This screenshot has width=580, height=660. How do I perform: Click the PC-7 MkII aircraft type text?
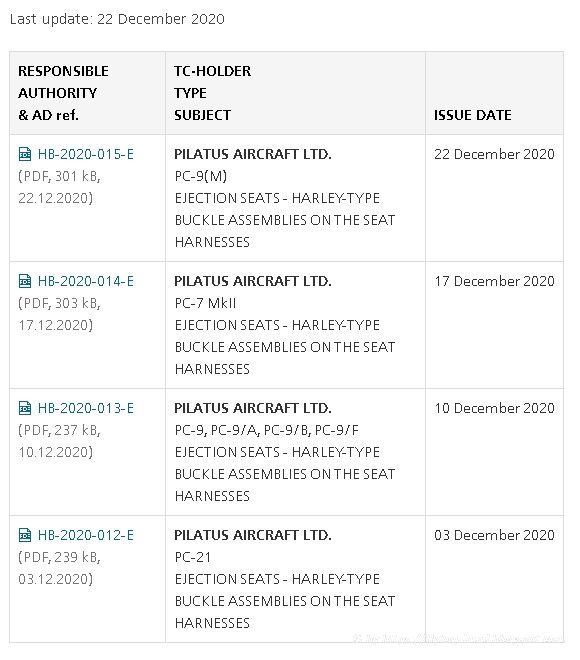(x=205, y=303)
